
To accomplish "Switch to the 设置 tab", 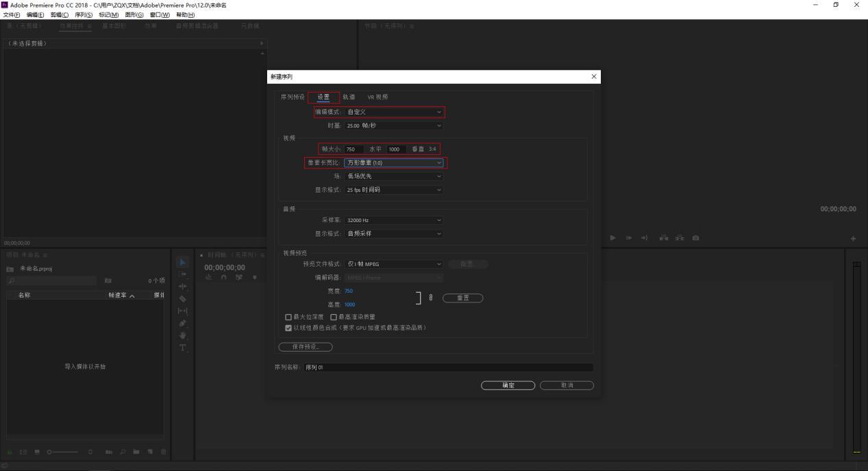I will [x=323, y=97].
